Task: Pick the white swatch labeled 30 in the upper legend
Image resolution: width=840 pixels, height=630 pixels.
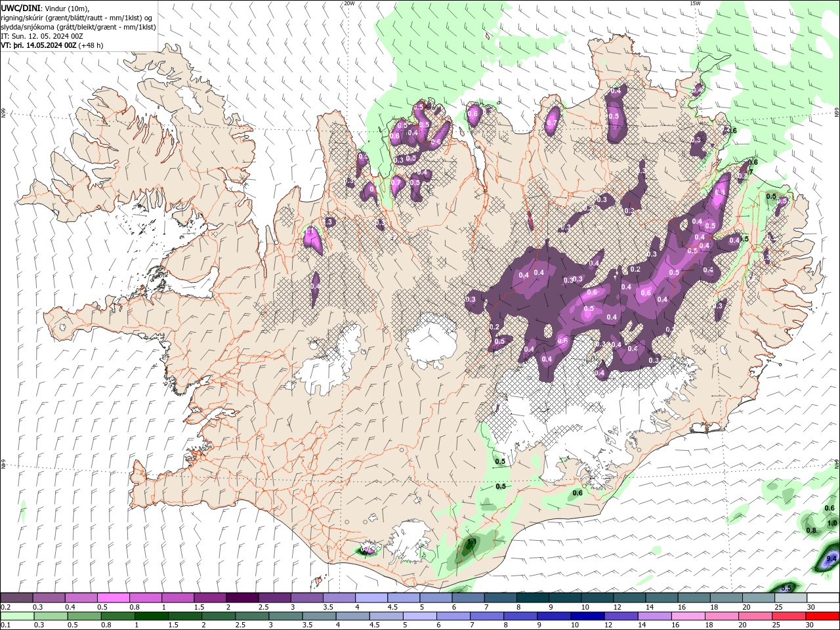Action: 823,597
